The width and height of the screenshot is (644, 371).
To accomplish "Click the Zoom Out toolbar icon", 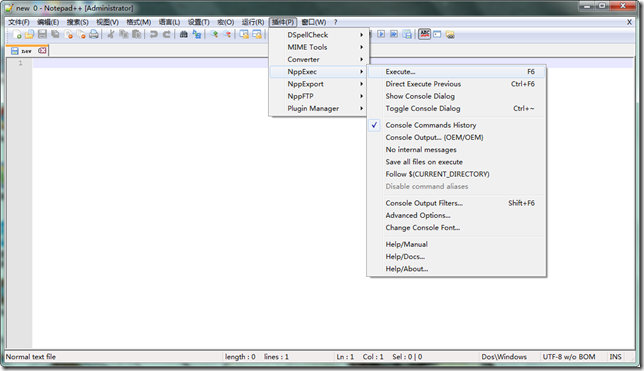I will coord(227,35).
